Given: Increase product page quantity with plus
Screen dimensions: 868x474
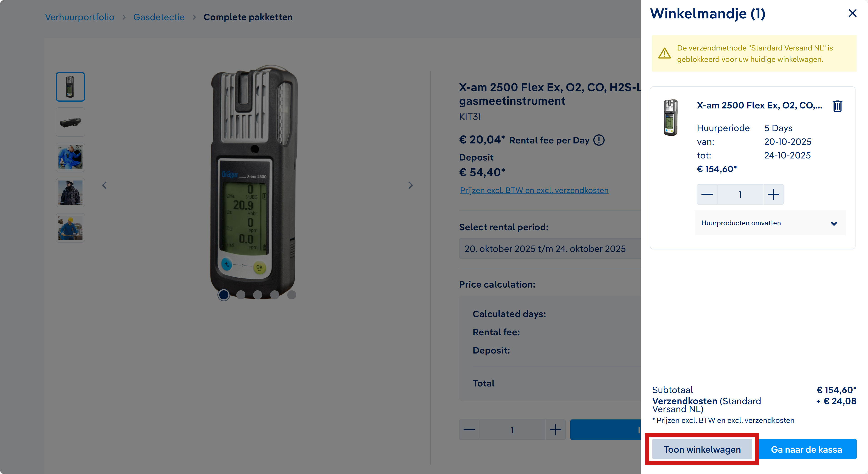Looking at the screenshot, I should click(555, 429).
